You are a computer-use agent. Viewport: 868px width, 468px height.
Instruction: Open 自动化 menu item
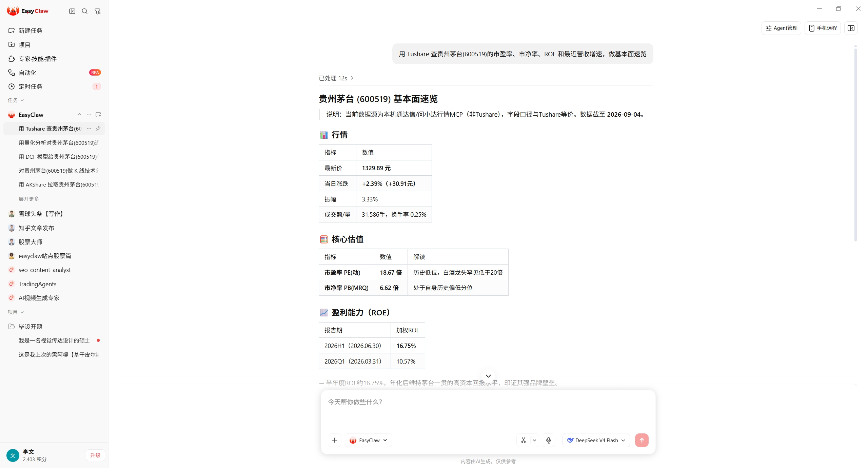[x=54, y=73]
